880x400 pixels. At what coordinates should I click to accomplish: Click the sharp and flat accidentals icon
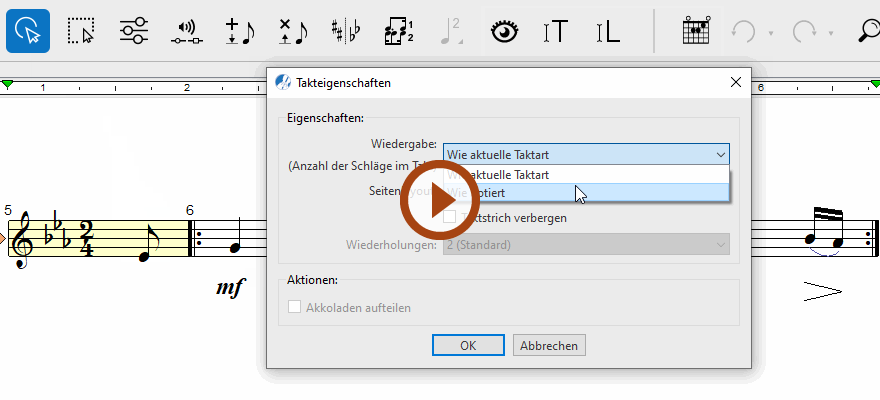tap(345, 30)
